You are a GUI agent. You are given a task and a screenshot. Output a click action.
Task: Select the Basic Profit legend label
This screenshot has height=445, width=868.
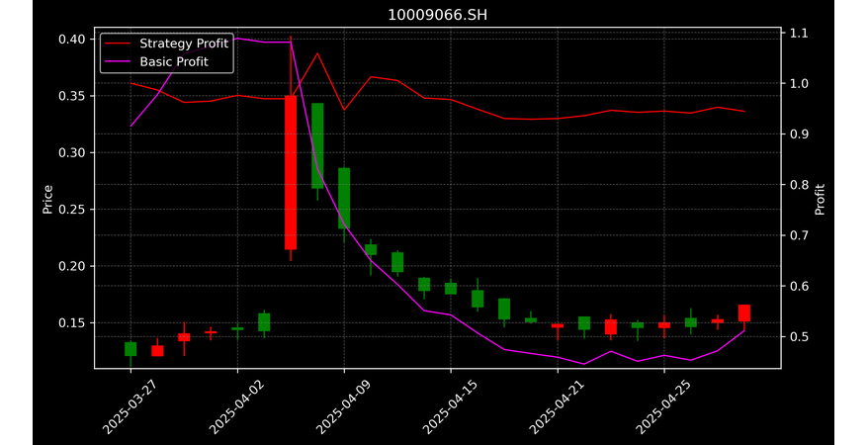pos(174,61)
